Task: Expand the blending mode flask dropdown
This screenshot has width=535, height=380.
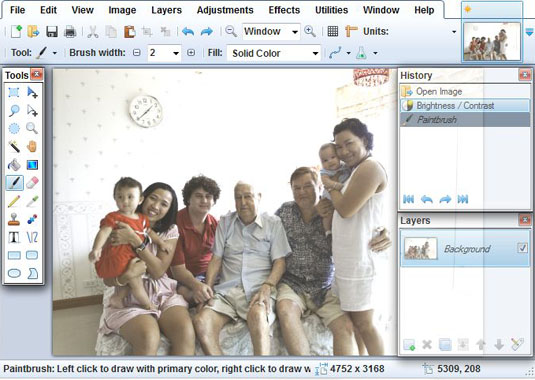Action: click(x=375, y=53)
